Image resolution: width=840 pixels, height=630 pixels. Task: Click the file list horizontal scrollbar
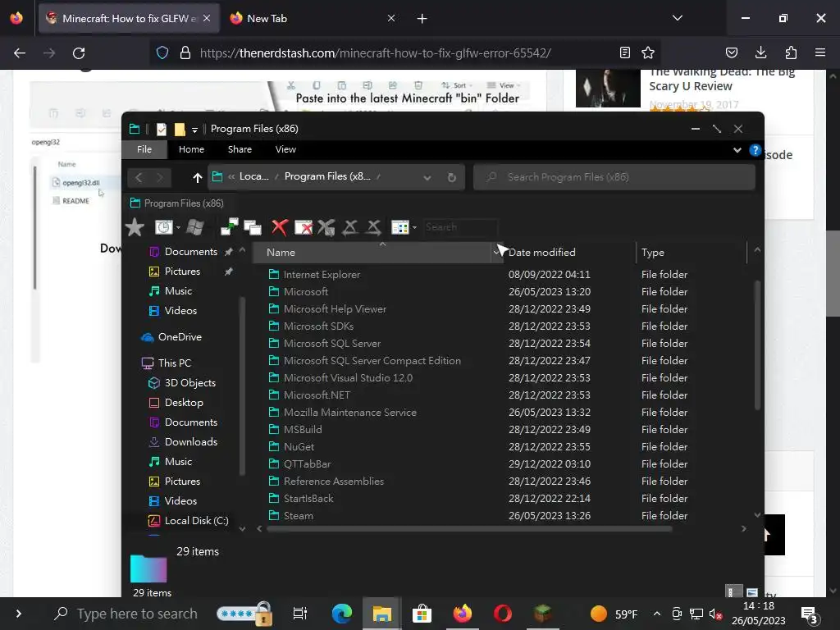click(469, 529)
